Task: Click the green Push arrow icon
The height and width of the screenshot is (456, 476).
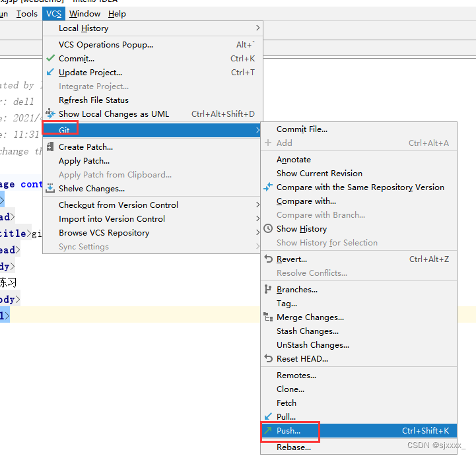Action: tap(268, 430)
